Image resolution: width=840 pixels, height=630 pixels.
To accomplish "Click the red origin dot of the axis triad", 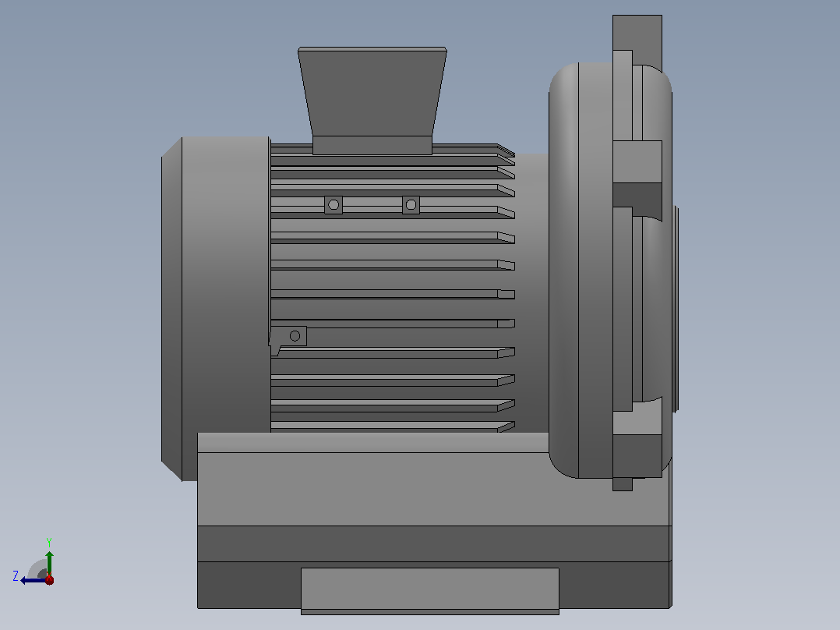I will (x=49, y=579).
